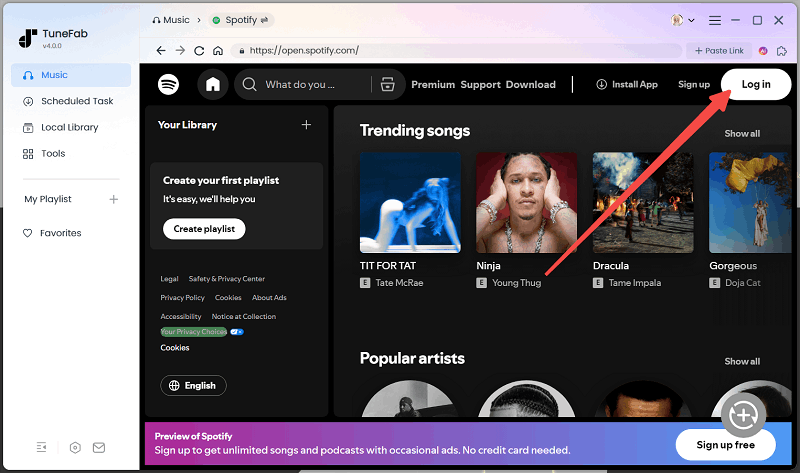
Task: Toggle the Your Privacy Choices switch icon
Action: pyautogui.click(x=237, y=331)
